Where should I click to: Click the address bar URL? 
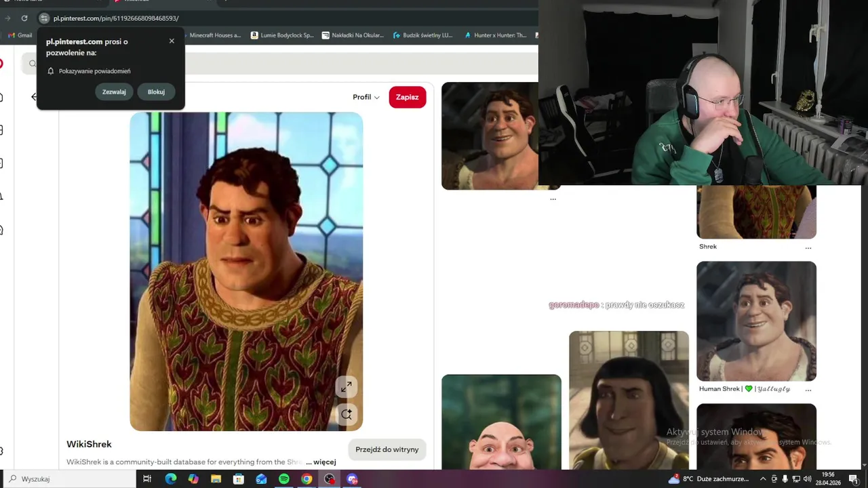pyautogui.click(x=116, y=18)
